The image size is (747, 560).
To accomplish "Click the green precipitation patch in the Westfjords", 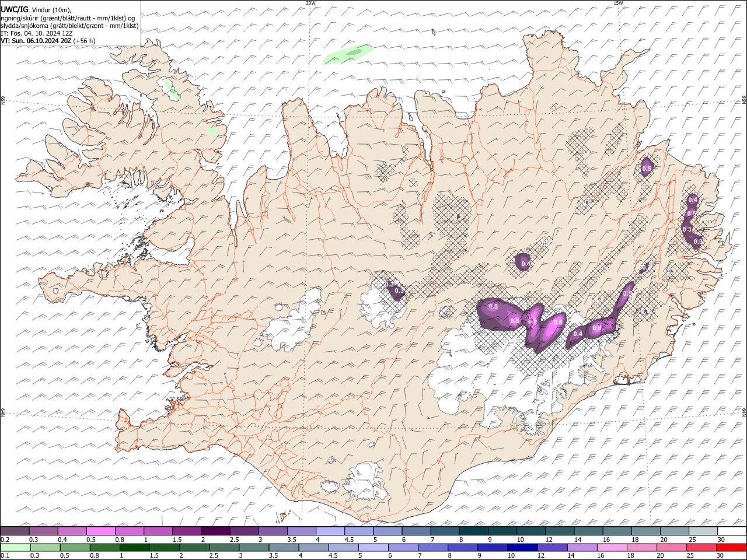I will click(x=172, y=90).
